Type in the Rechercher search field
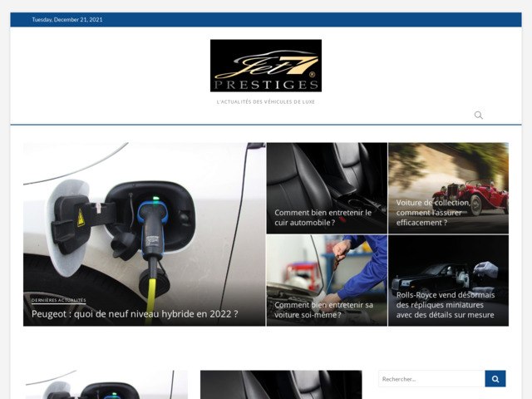Viewport: 532px width, 399px height. click(431, 379)
